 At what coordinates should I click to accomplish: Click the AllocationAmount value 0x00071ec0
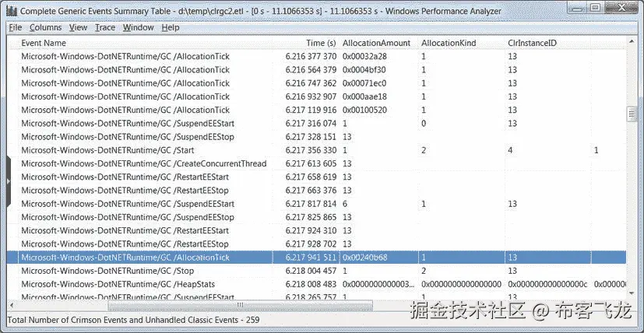coord(364,83)
